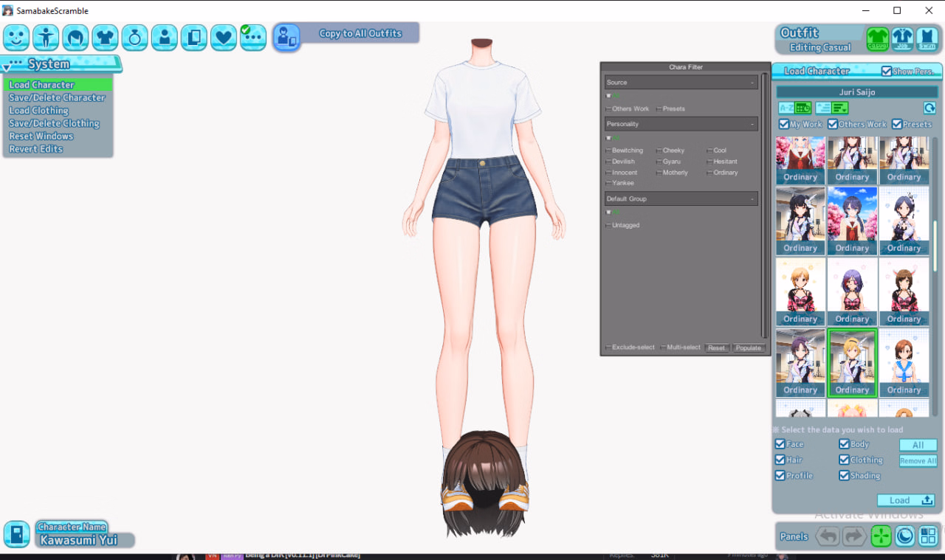Open Load Clothing in System menu
The width and height of the screenshot is (945, 560).
click(38, 111)
